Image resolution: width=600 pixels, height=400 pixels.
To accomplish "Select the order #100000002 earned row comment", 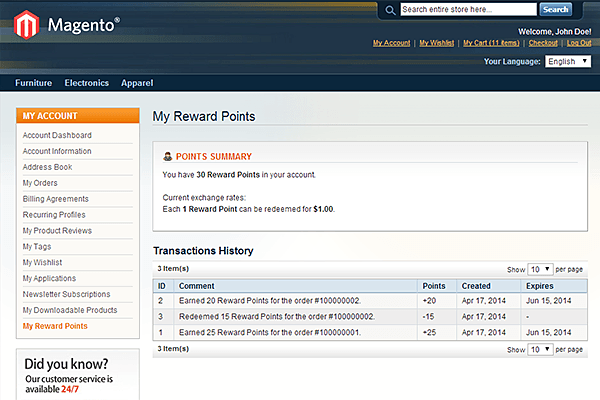I will (x=270, y=301).
